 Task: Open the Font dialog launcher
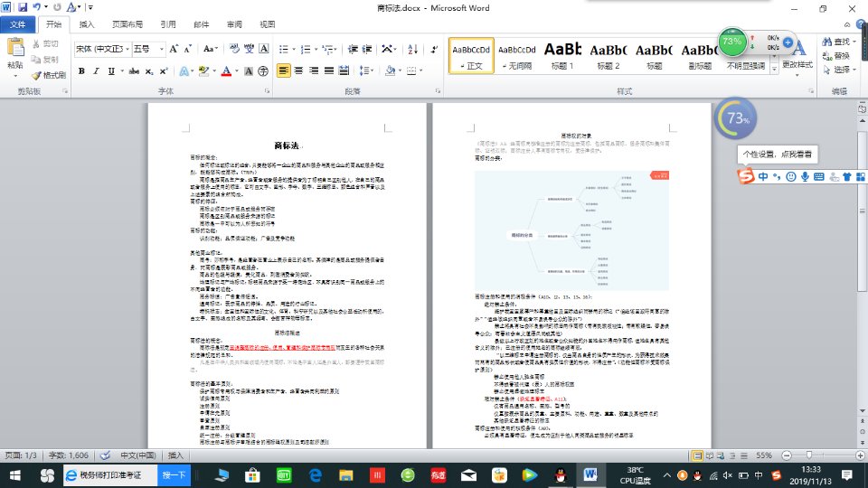coord(267,91)
